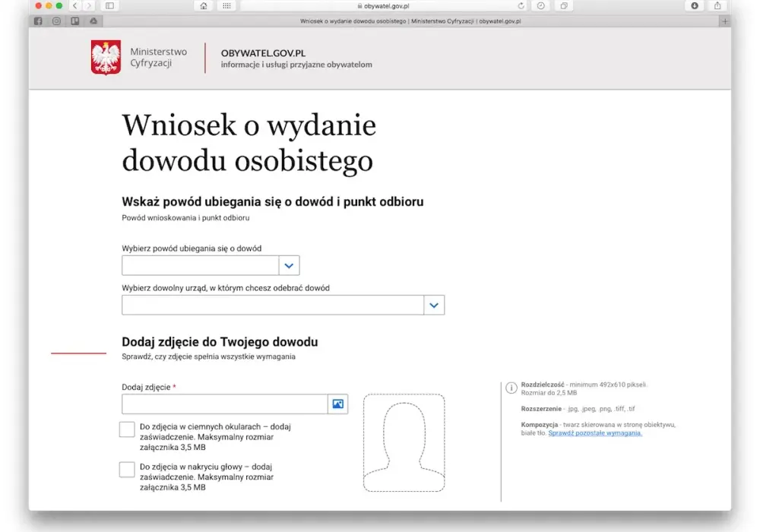Open the Facebook pinned tab

tap(38, 21)
